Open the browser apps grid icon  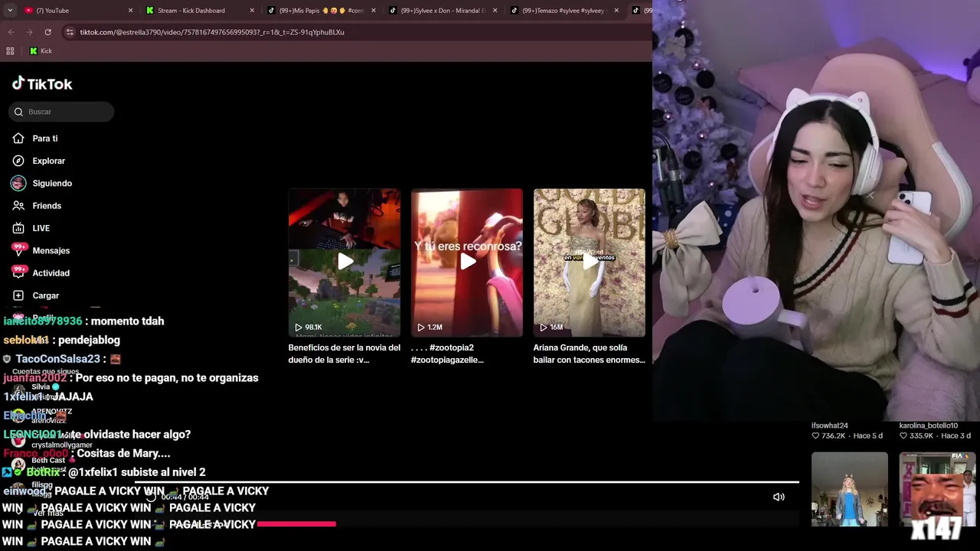(x=10, y=51)
